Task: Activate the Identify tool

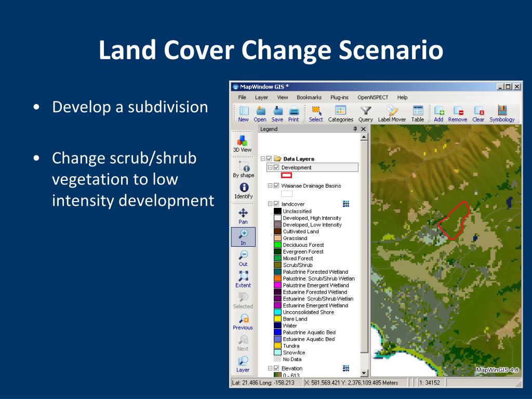Action: pos(244,191)
